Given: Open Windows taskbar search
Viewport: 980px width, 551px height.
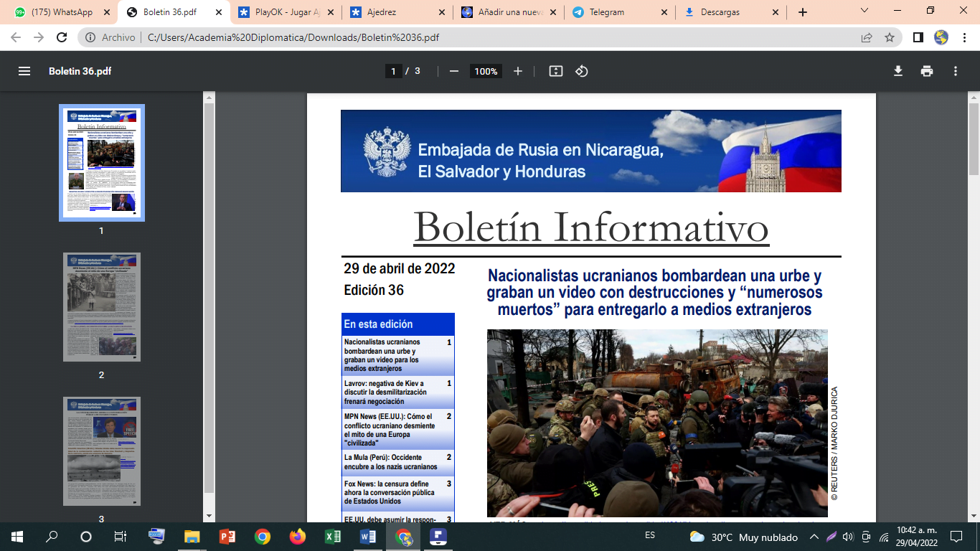Looking at the screenshot, I should point(52,536).
